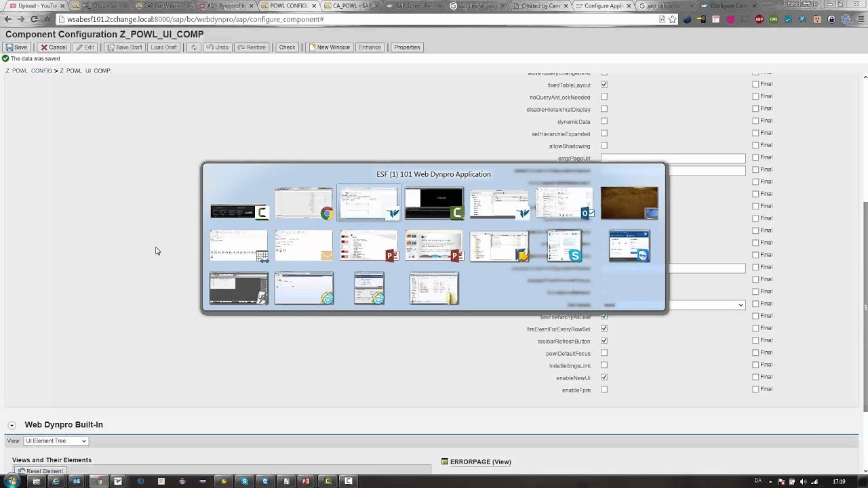The image size is (868, 488).
Task: Click the Restore toolbar button
Action: pyautogui.click(x=252, y=47)
